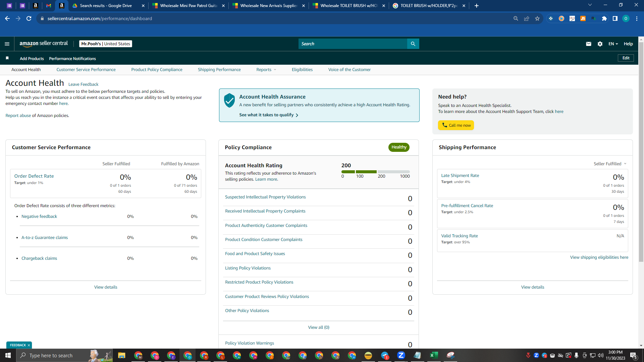The height and width of the screenshot is (362, 644).
Task: Click the bookmark flag icon
Action: 7,58
